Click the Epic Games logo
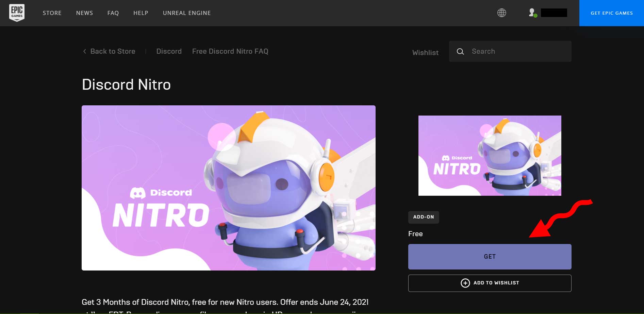 coord(17,13)
